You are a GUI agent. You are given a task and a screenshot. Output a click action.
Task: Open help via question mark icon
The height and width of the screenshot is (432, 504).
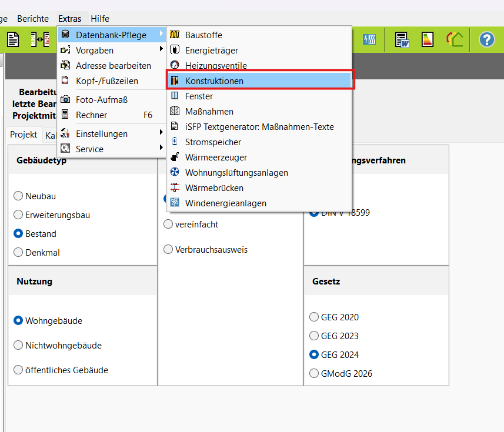coord(486,39)
